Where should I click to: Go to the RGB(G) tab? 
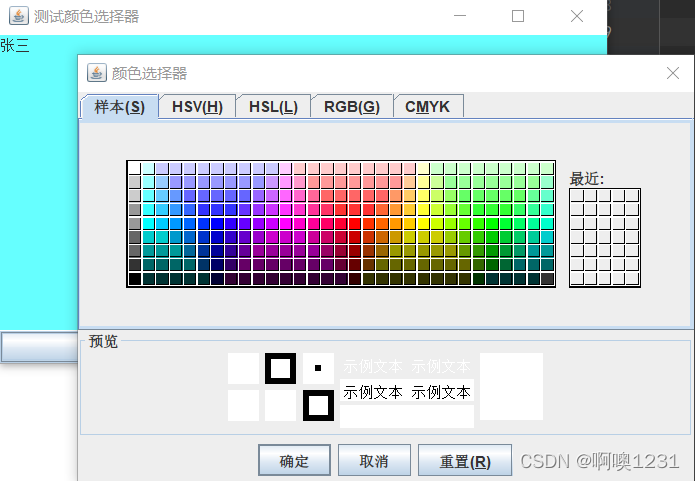pyautogui.click(x=352, y=107)
